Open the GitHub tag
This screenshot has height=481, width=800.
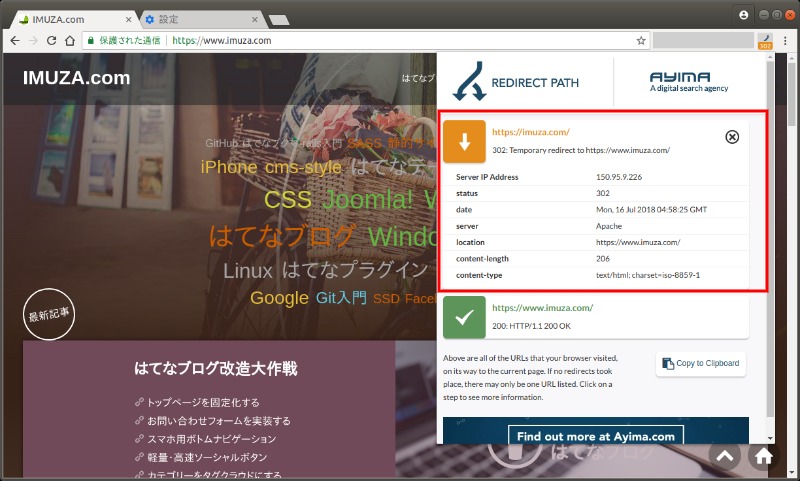pos(222,143)
